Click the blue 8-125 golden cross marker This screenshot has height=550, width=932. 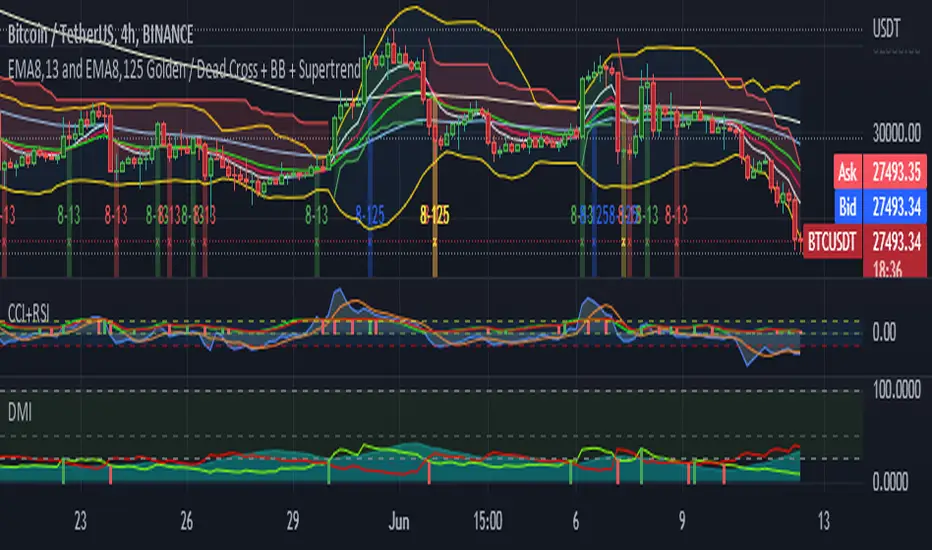371,213
